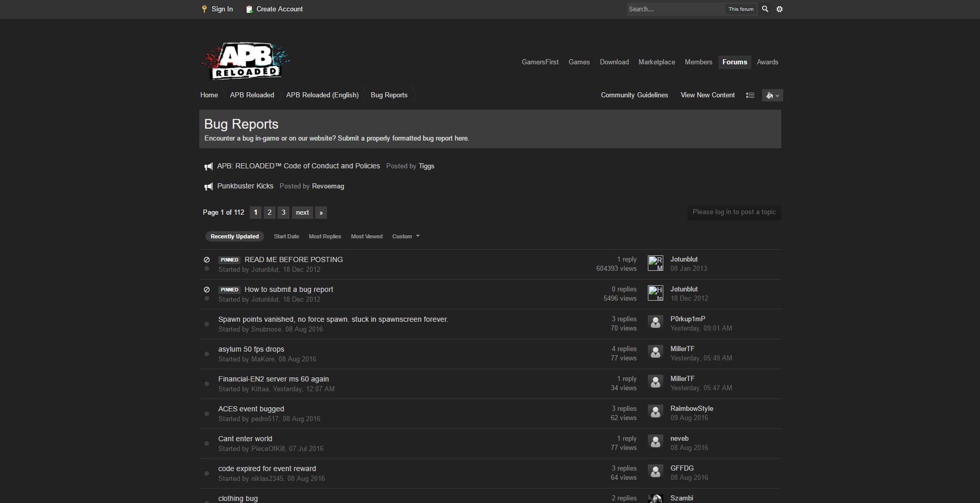Go to the next page of topics

(302, 212)
